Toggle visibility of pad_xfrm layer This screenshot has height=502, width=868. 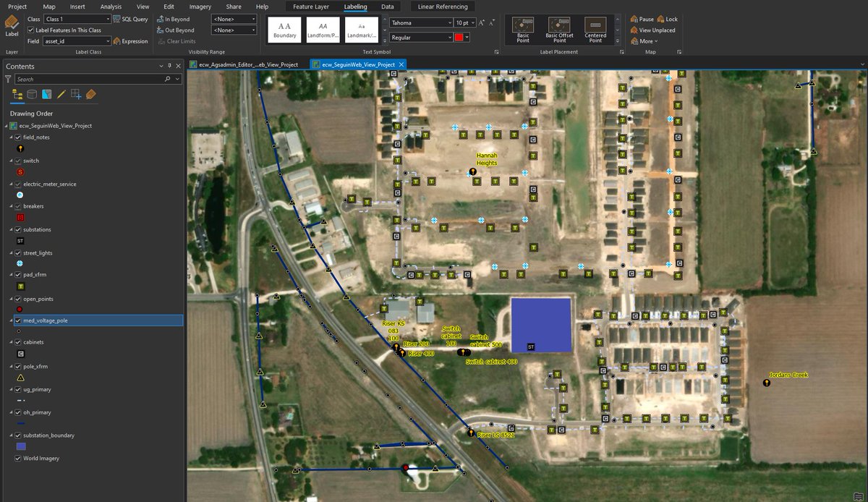tap(18, 275)
